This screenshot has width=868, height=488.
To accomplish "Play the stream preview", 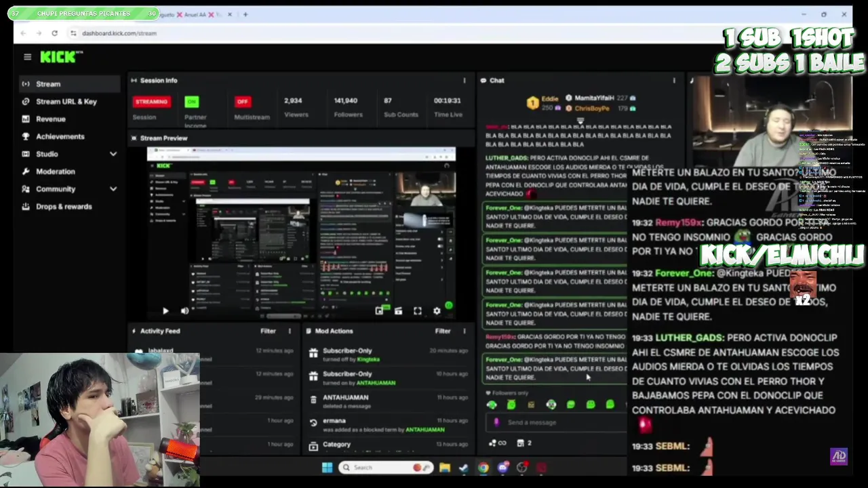I will click(x=165, y=311).
